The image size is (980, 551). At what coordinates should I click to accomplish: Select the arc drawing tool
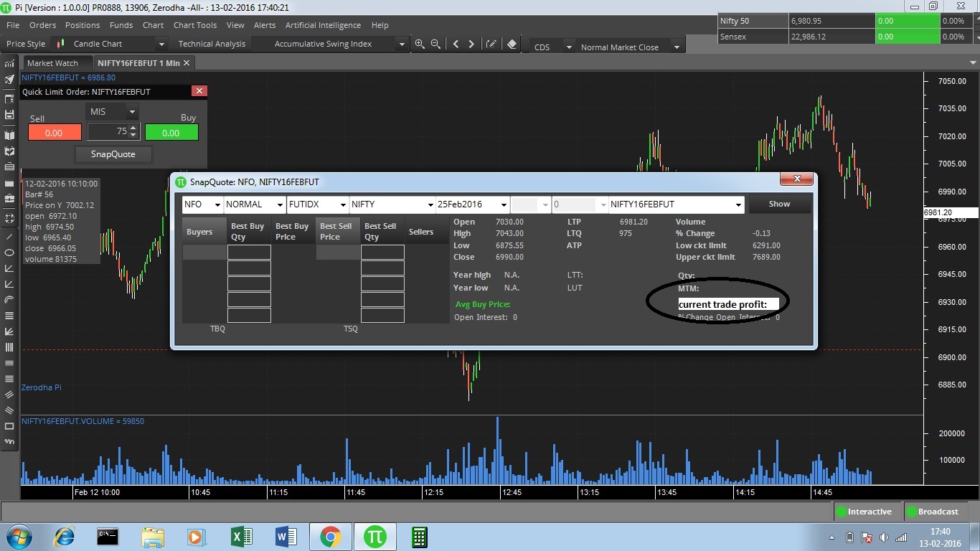[x=9, y=299]
